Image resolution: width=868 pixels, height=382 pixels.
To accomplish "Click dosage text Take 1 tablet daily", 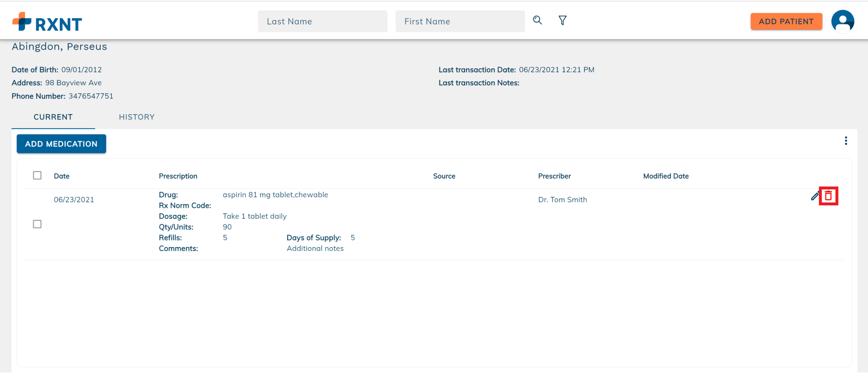I will (255, 216).
